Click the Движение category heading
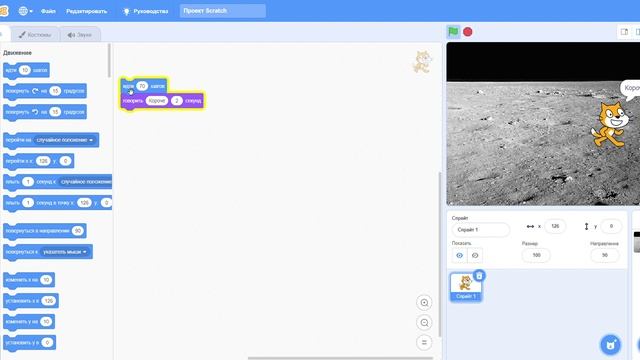Viewport: 640px width, 360px height. [17, 53]
